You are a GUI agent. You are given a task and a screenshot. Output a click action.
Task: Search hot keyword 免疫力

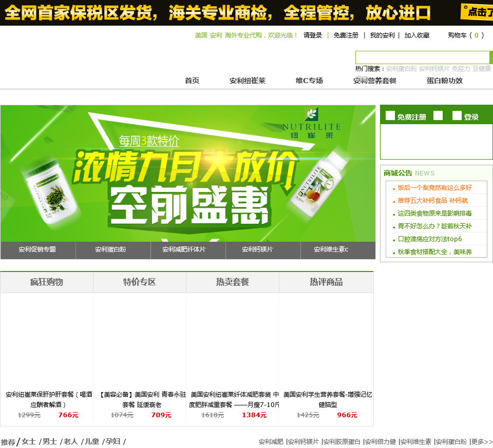click(x=461, y=68)
